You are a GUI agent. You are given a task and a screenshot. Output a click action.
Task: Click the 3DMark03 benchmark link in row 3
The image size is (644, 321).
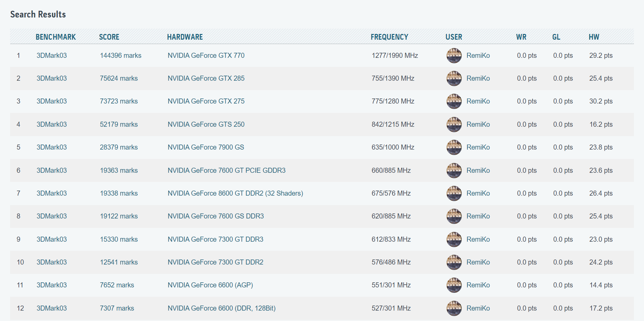tap(52, 101)
